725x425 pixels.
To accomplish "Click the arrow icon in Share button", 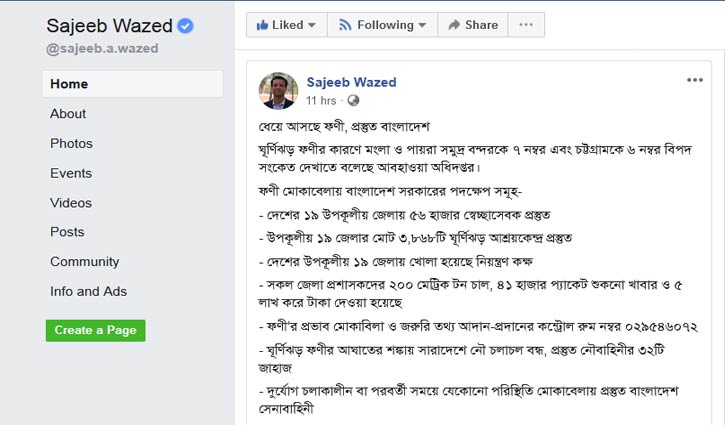I will (454, 24).
